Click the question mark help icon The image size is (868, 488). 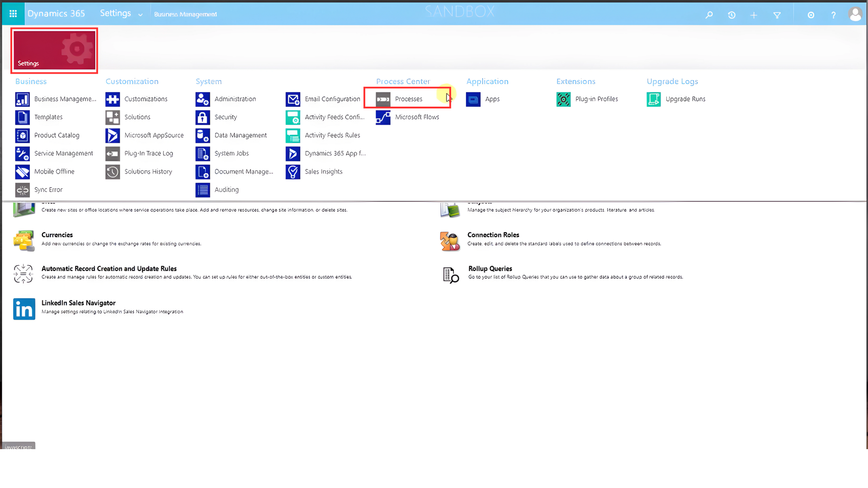click(833, 15)
